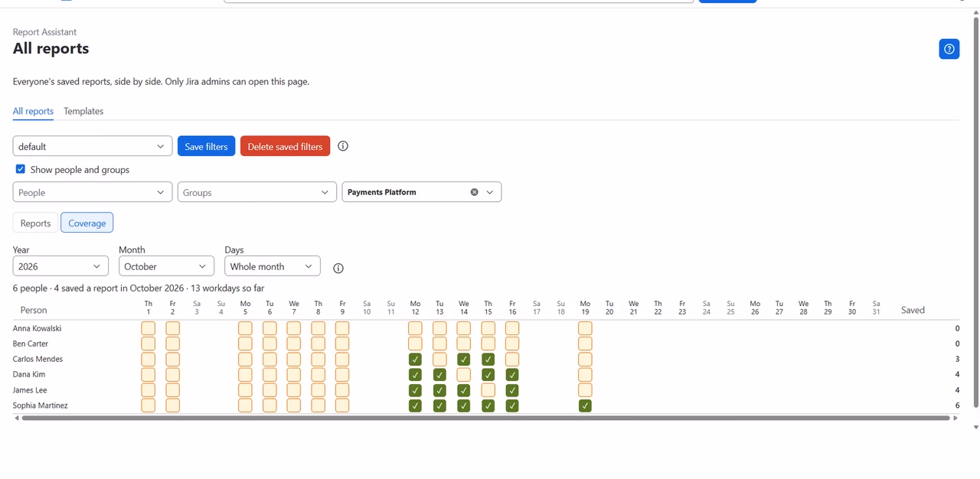
Task: Click the Delete saved filters button
Action: tap(285, 146)
